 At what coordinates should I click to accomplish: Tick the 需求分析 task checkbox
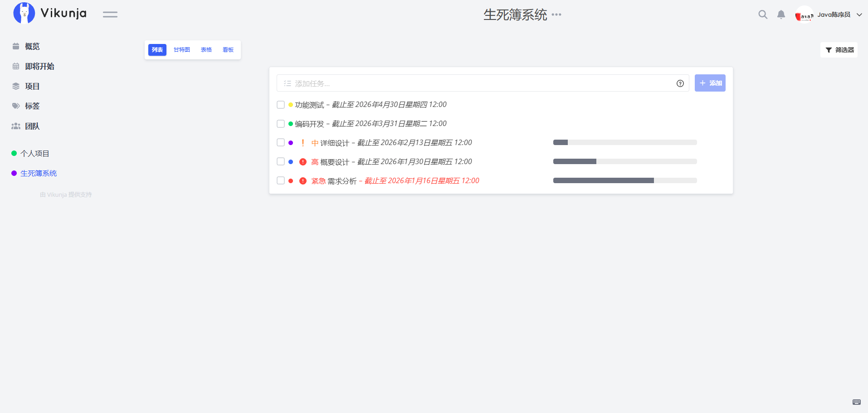pyautogui.click(x=281, y=180)
